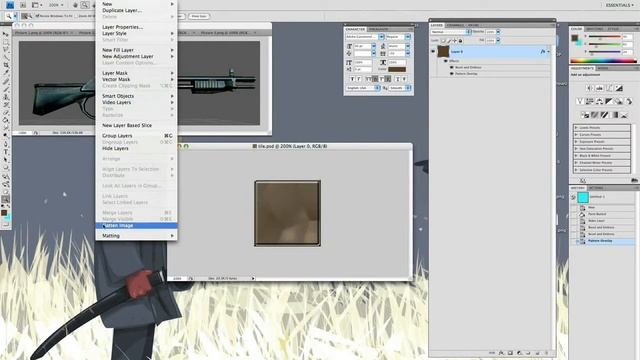
Task: Open the font style dropdown in Character panel
Action: [407, 37]
